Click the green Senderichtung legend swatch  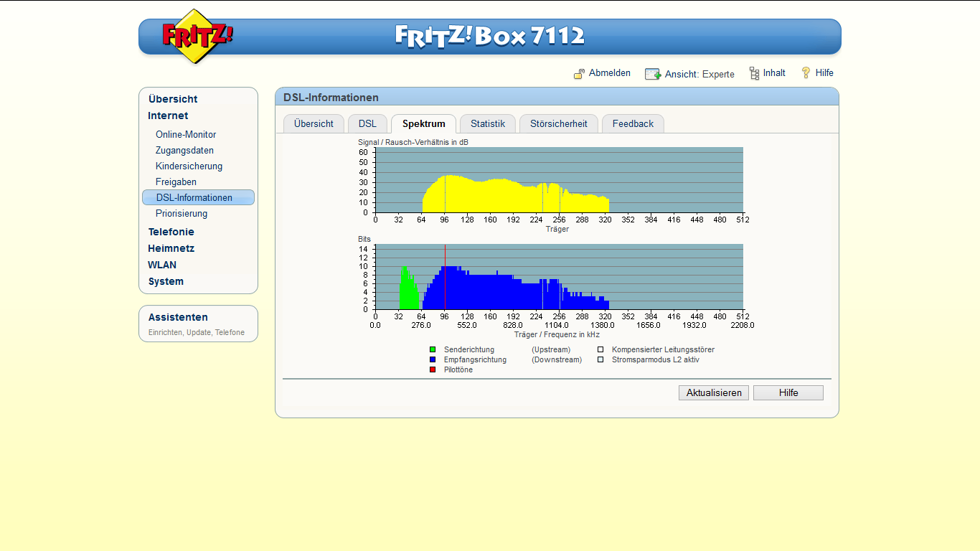click(x=433, y=350)
